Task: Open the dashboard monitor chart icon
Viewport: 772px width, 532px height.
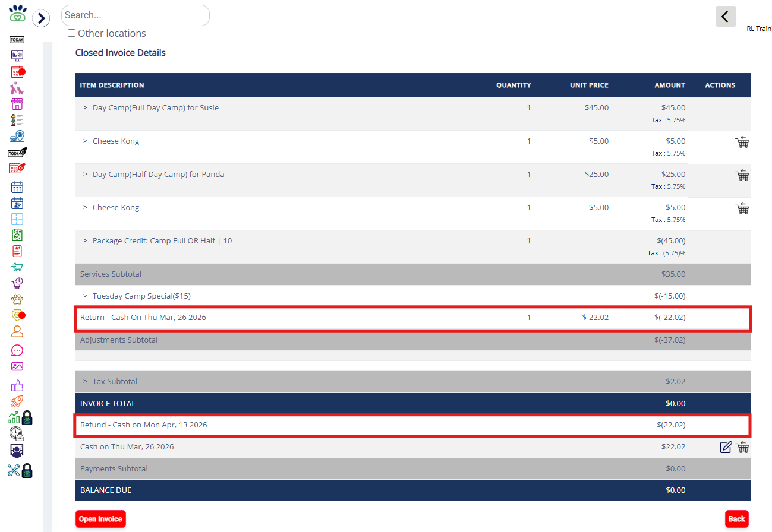Action: click(17, 56)
